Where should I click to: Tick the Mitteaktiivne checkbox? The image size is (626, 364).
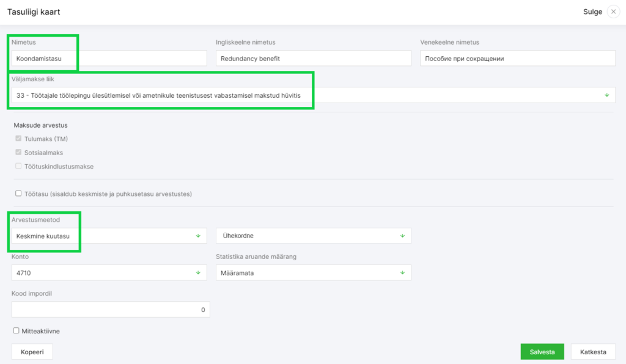[x=16, y=330]
